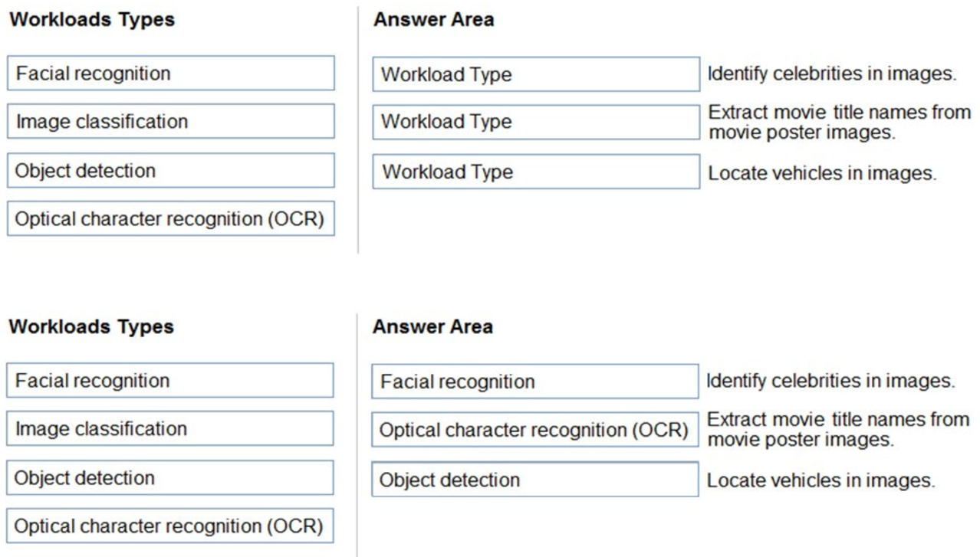
Task: Click the "Answer Area" heading of the answered question
Action: tap(432, 327)
